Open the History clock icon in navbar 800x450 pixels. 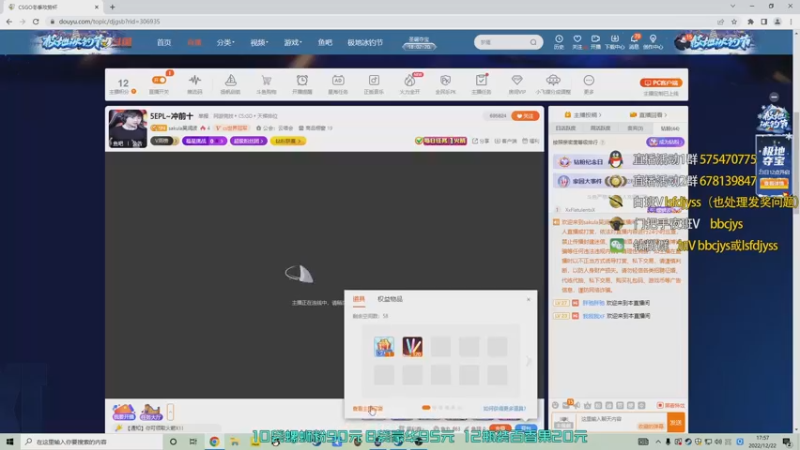559,42
